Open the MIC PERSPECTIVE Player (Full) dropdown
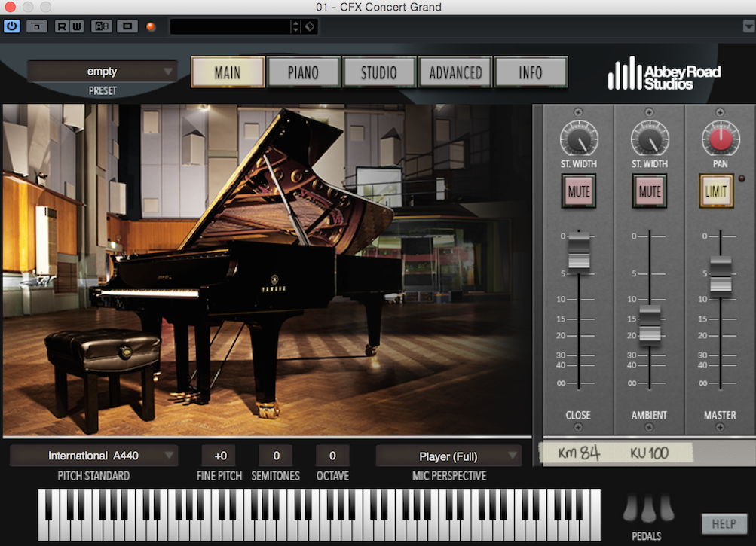The width and height of the screenshot is (756, 546). [448, 456]
